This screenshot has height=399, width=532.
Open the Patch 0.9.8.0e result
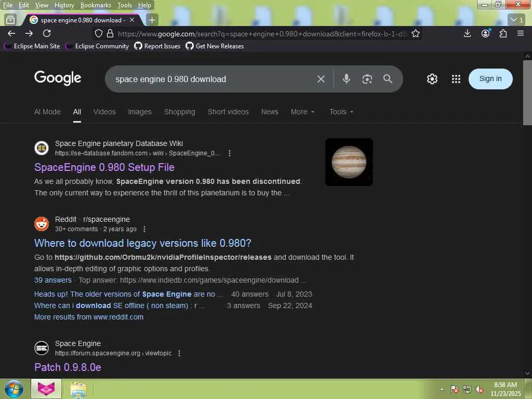coord(68,367)
